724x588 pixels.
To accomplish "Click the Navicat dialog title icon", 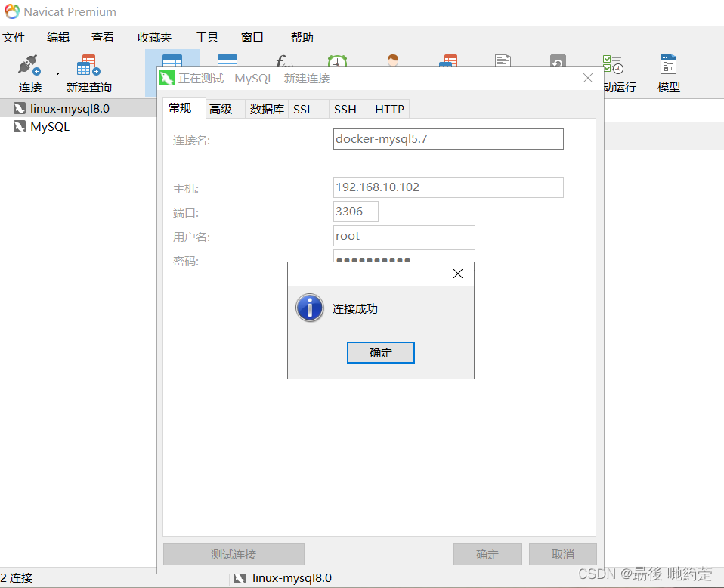I will [x=167, y=78].
